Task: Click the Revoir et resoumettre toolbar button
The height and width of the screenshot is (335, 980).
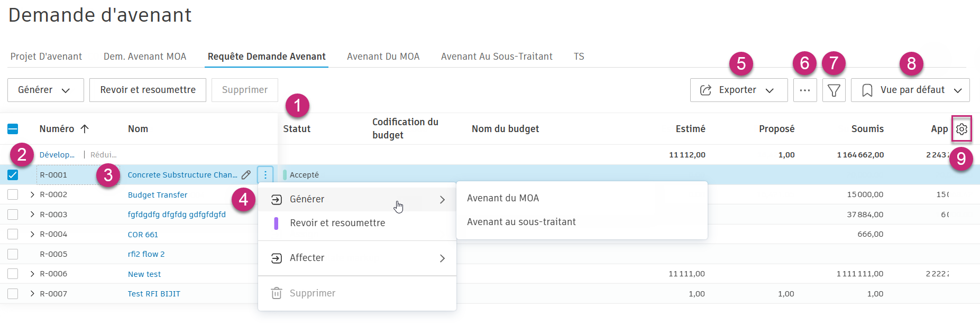Action: (x=148, y=90)
